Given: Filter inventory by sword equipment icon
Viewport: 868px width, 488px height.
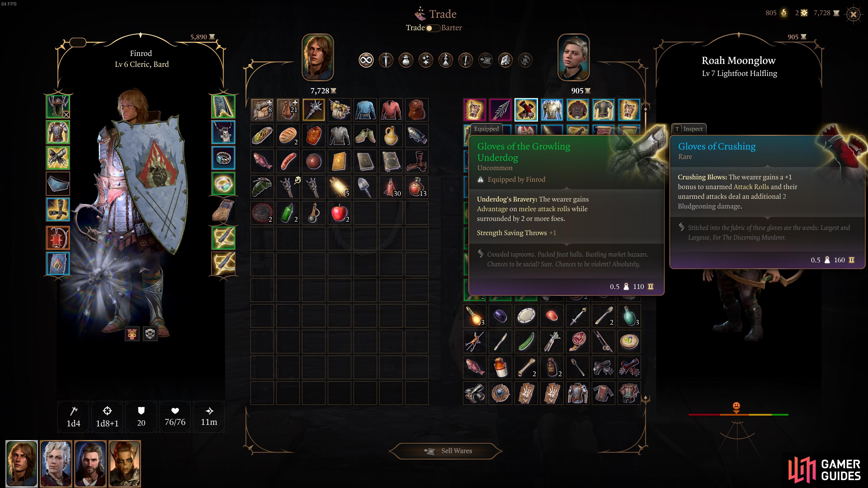Looking at the screenshot, I should pyautogui.click(x=386, y=60).
